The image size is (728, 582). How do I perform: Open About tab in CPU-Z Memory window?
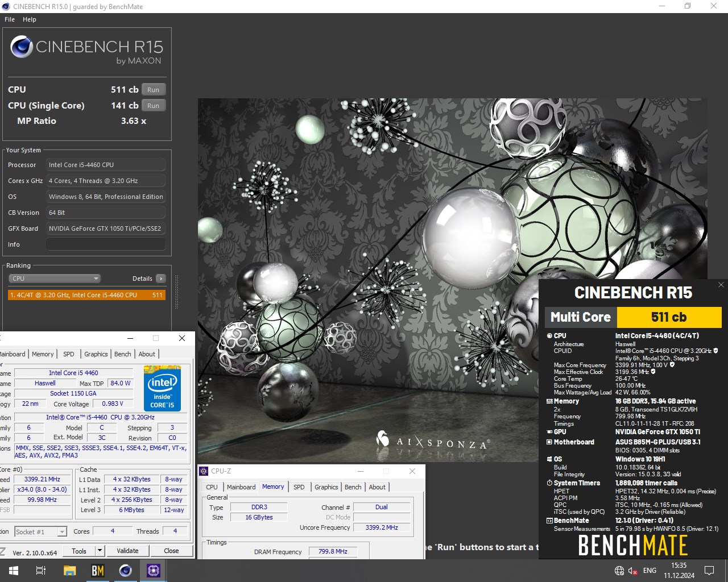377,487
